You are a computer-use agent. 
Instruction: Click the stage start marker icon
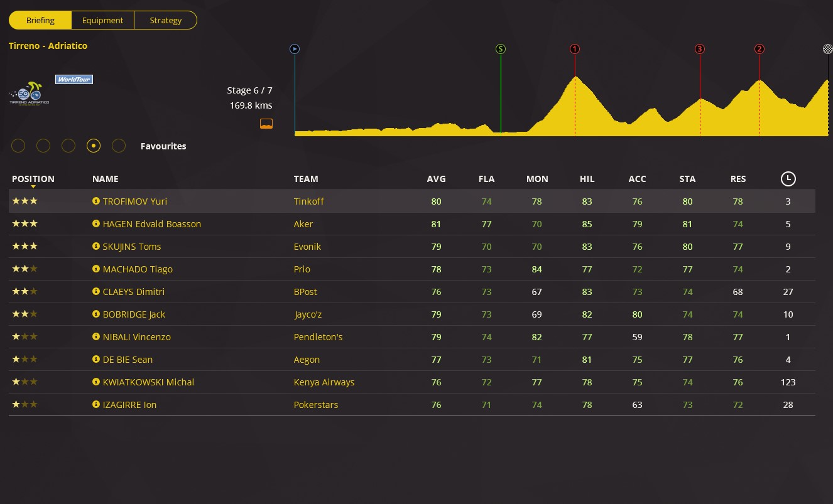pyautogui.click(x=295, y=49)
